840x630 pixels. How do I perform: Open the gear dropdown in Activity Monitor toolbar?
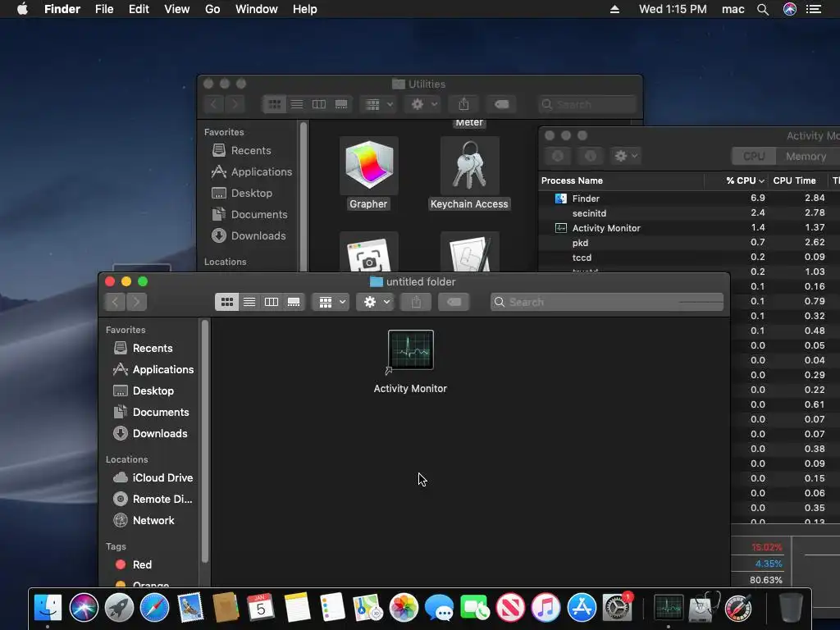[626, 156]
